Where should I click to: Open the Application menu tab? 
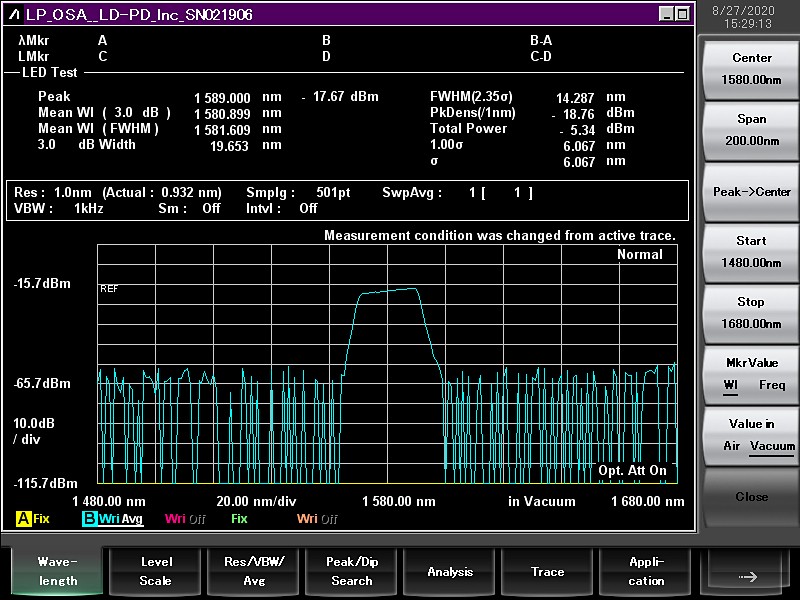click(x=646, y=572)
